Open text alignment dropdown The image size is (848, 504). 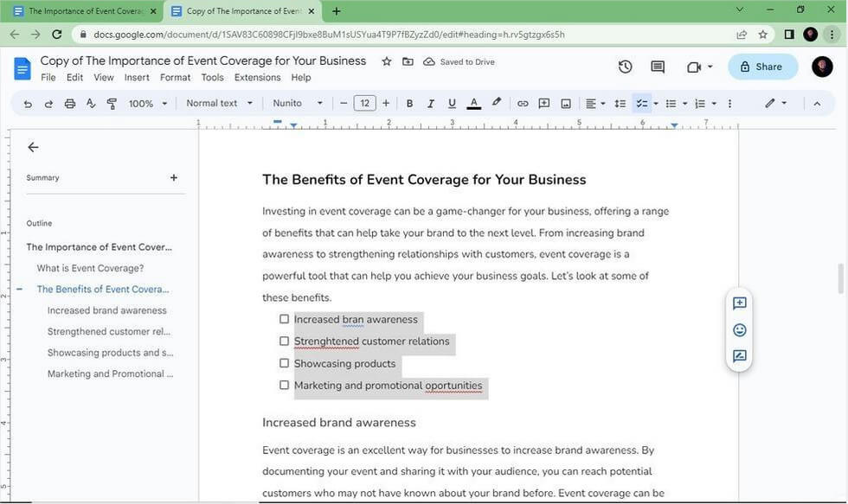click(x=595, y=103)
